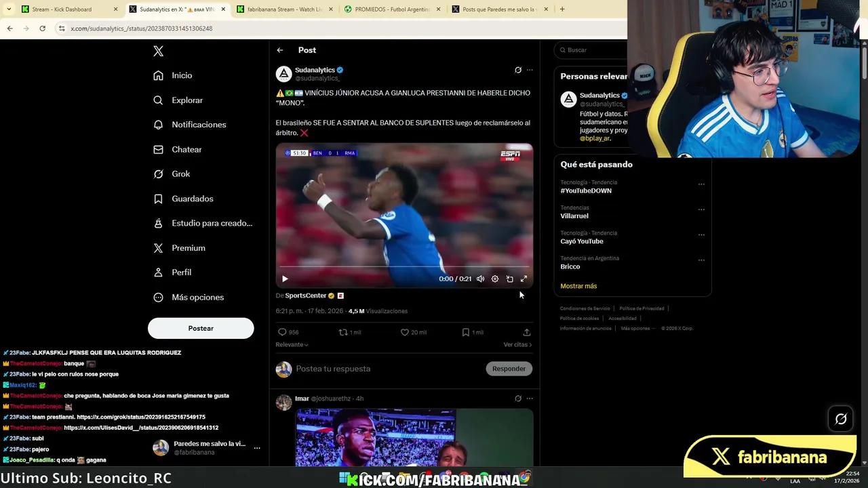Open Más opciones circle icon in sidebar

tap(158, 297)
